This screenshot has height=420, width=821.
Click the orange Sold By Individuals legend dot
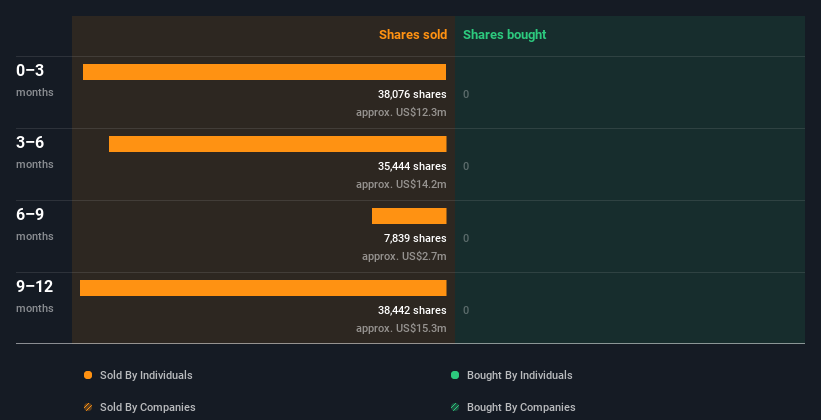pos(88,375)
